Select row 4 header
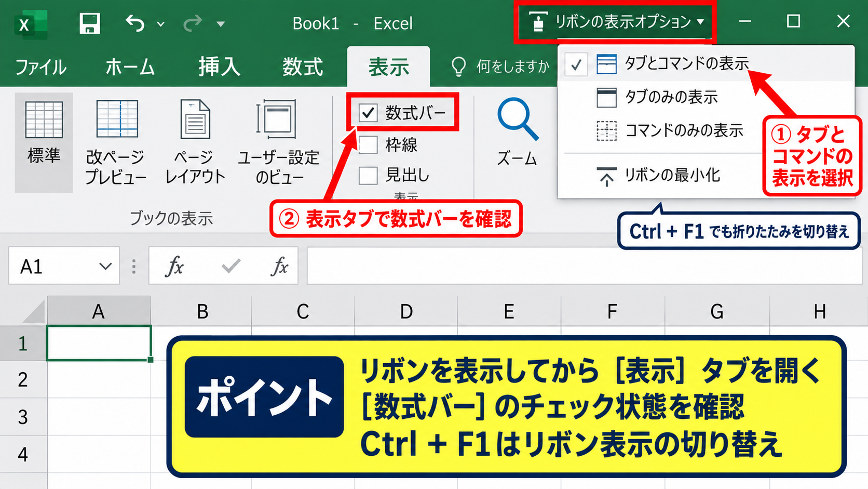Viewport: 868px width, 489px height. tap(23, 454)
